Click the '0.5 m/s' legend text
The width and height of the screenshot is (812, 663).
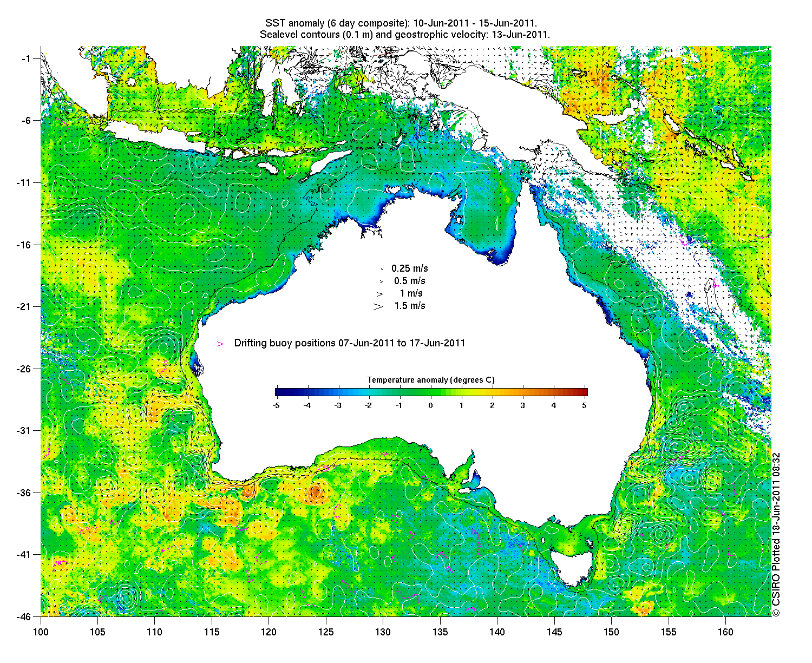click(x=410, y=281)
